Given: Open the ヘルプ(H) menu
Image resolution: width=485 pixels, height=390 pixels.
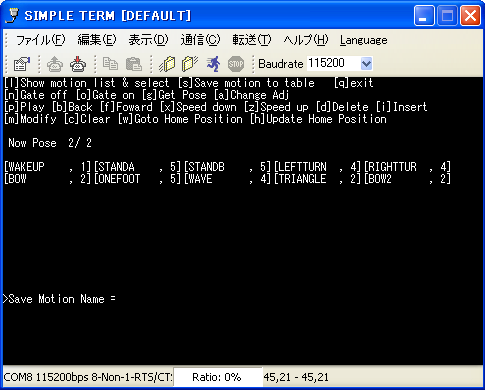Looking at the screenshot, I should [x=306, y=40].
